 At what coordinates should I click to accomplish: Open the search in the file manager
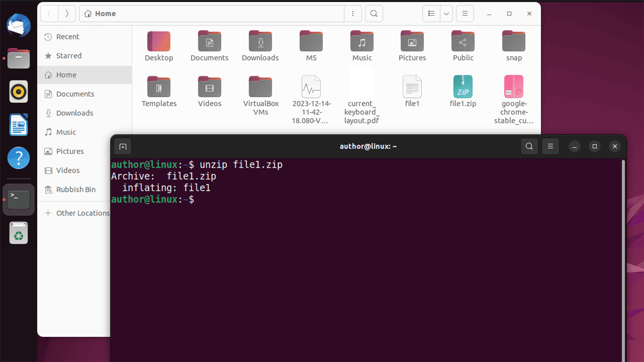click(x=373, y=14)
